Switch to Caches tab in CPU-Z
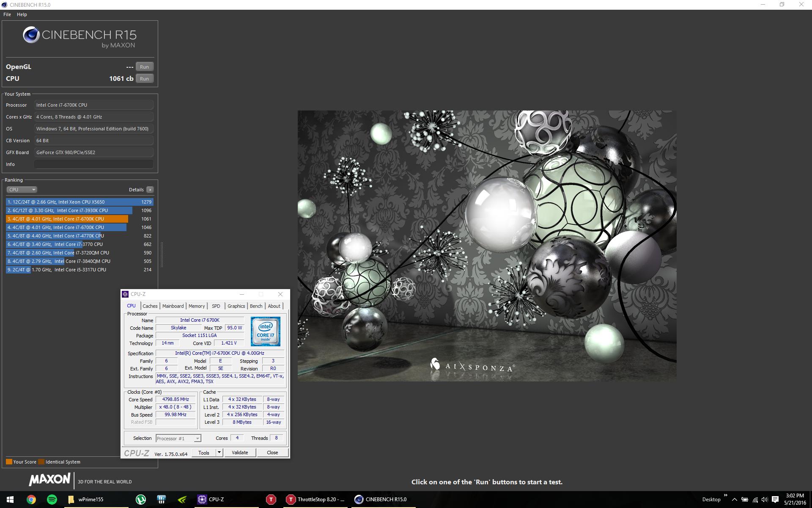Viewport: 812px width, 508px height. coord(150,306)
